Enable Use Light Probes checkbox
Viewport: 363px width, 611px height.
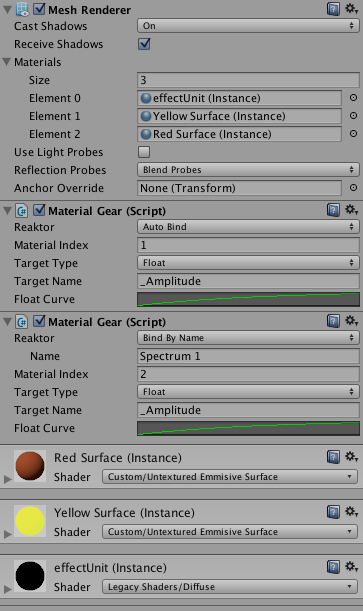[144, 152]
